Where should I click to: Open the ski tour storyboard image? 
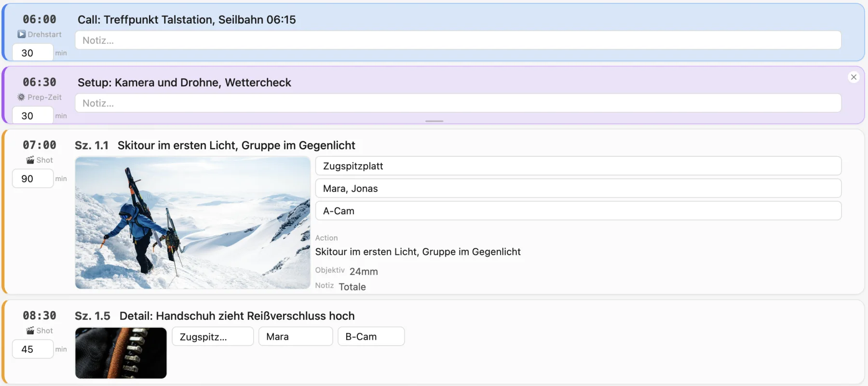(x=192, y=223)
